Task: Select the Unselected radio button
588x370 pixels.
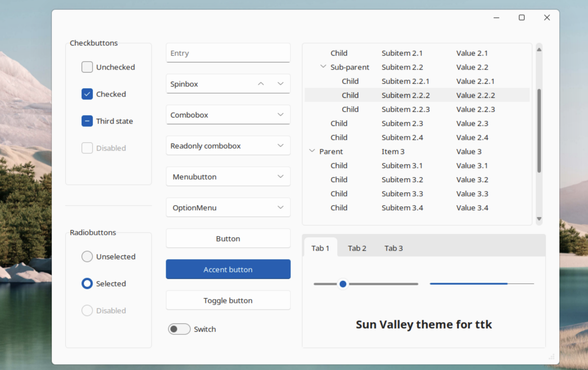Action: click(x=87, y=256)
